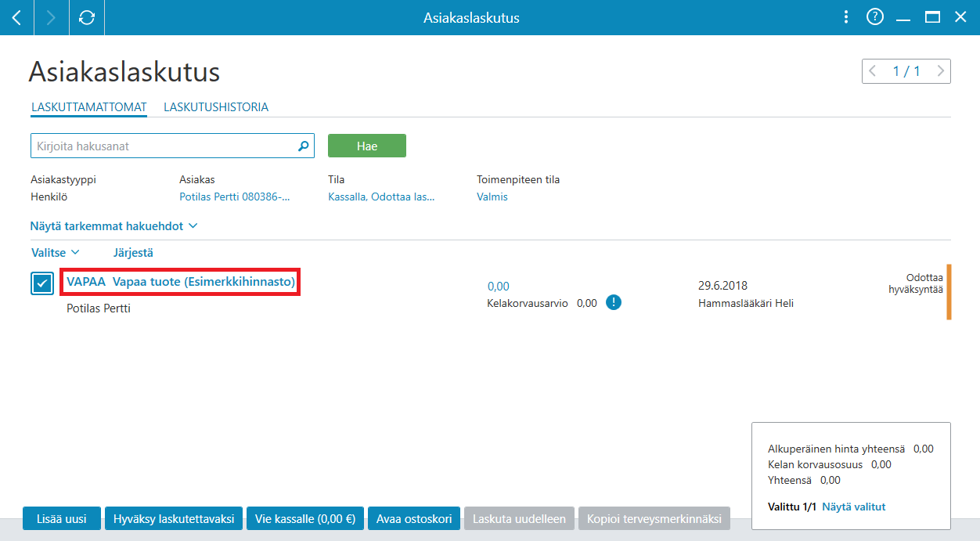Go back with the left arrow icon
The height and width of the screenshot is (541, 980).
click(x=16, y=17)
